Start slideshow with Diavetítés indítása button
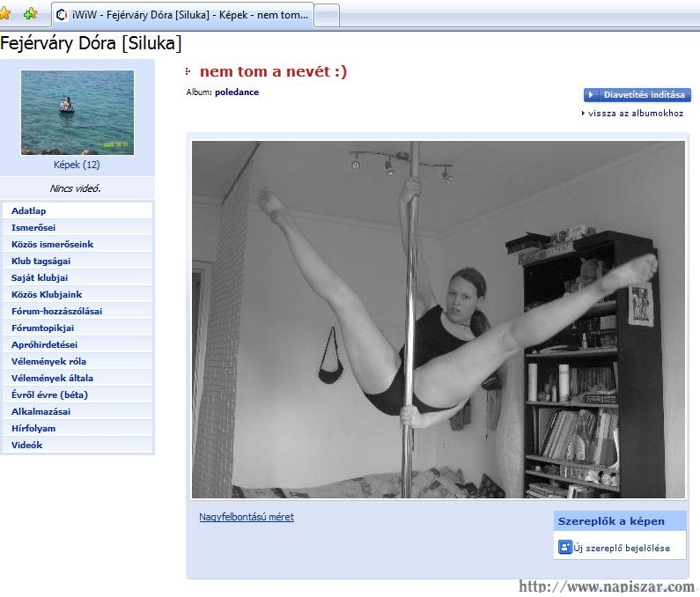700x597 pixels. tap(637, 95)
